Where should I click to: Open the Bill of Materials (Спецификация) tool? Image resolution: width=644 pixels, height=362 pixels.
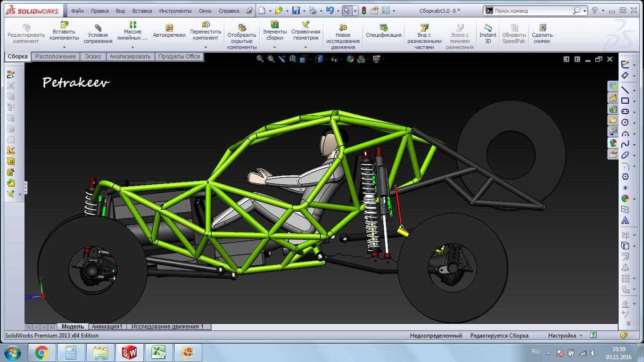tap(383, 28)
